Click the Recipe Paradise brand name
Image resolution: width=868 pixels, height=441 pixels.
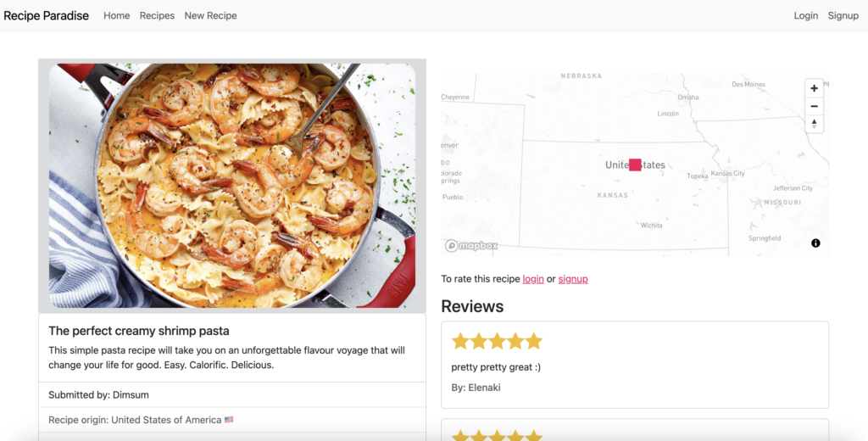(x=47, y=15)
